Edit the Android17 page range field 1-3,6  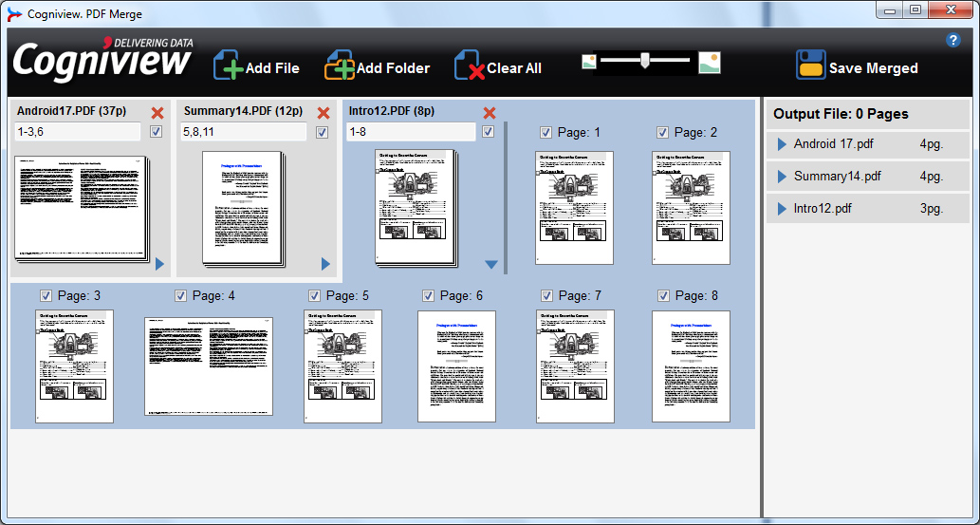pyautogui.click(x=78, y=132)
